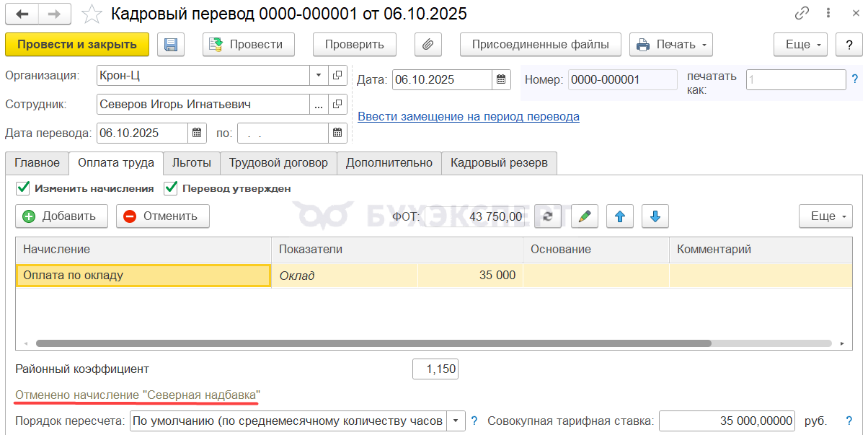Open Печать dropdown menu

click(671, 45)
